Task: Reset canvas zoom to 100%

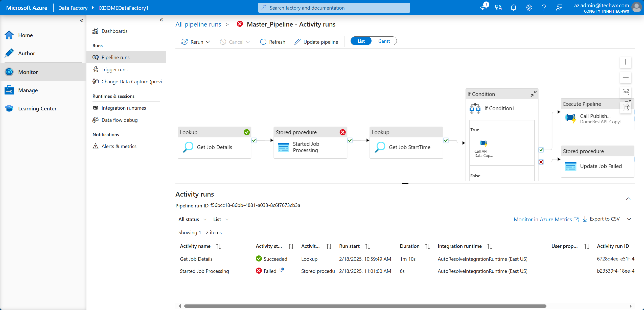Action: pos(626,92)
